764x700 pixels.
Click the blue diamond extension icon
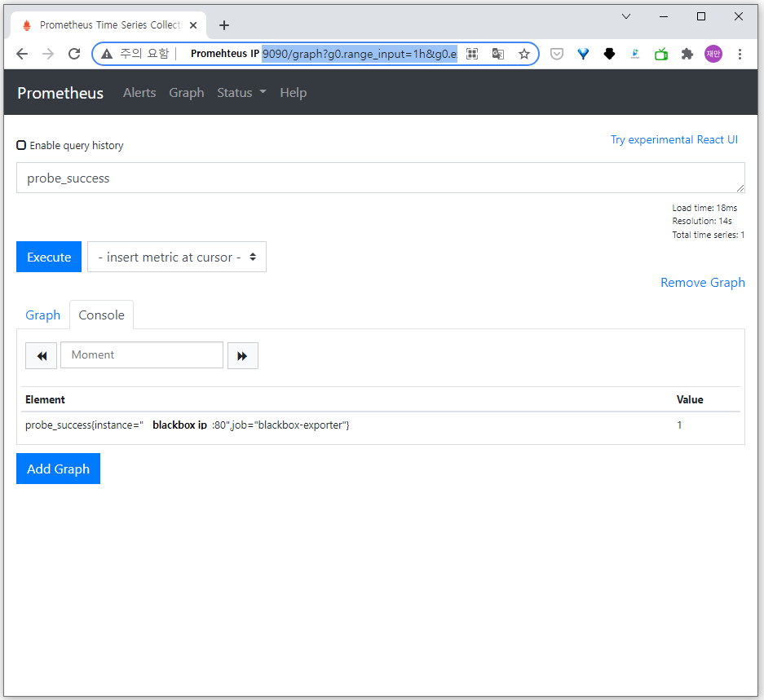[583, 54]
